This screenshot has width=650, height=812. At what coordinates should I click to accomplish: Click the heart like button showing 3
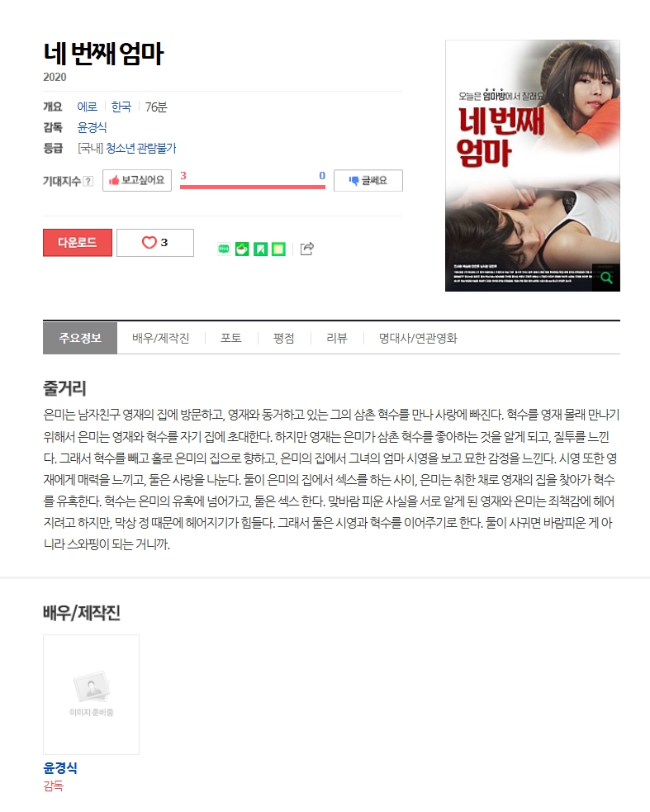pyautogui.click(x=155, y=242)
